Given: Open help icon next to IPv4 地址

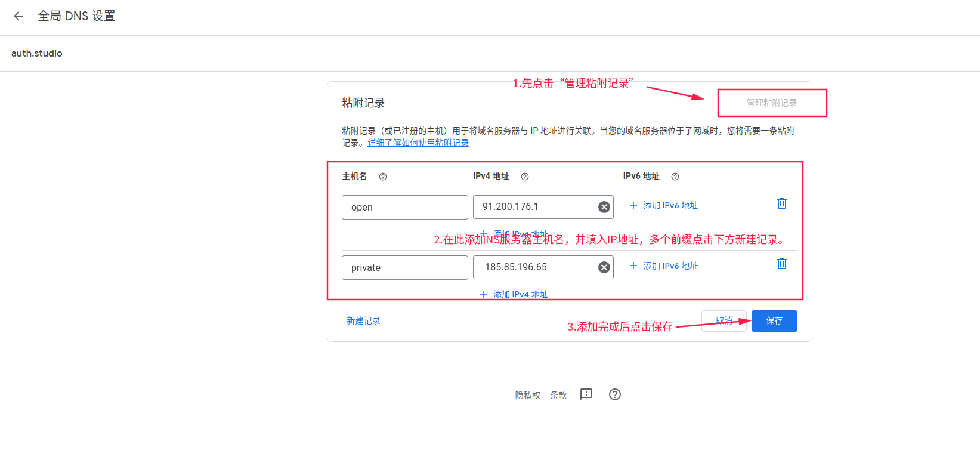Looking at the screenshot, I should (525, 177).
